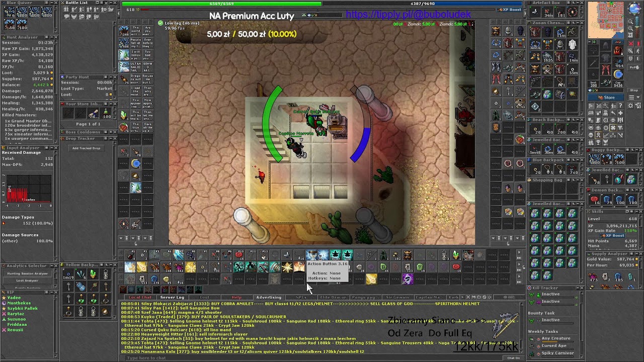
Task: Open Battle List sort dropdown arrow
Action: pos(106,3)
